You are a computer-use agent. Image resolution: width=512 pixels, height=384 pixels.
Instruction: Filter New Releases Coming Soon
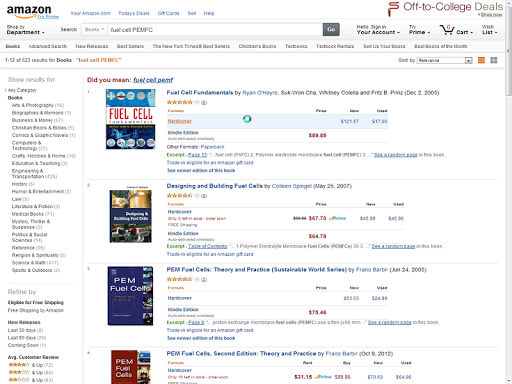[x=22, y=345]
